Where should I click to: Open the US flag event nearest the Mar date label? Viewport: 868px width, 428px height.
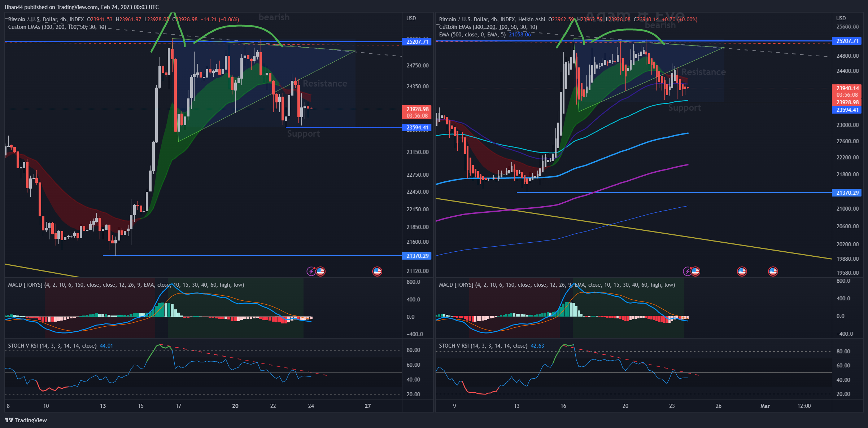(773, 271)
